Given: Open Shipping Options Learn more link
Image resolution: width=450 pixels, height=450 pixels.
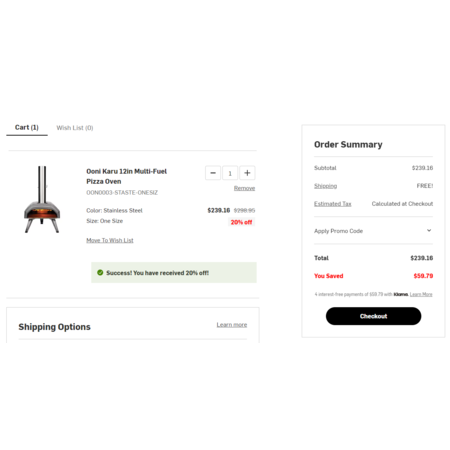Looking at the screenshot, I should coord(232,325).
